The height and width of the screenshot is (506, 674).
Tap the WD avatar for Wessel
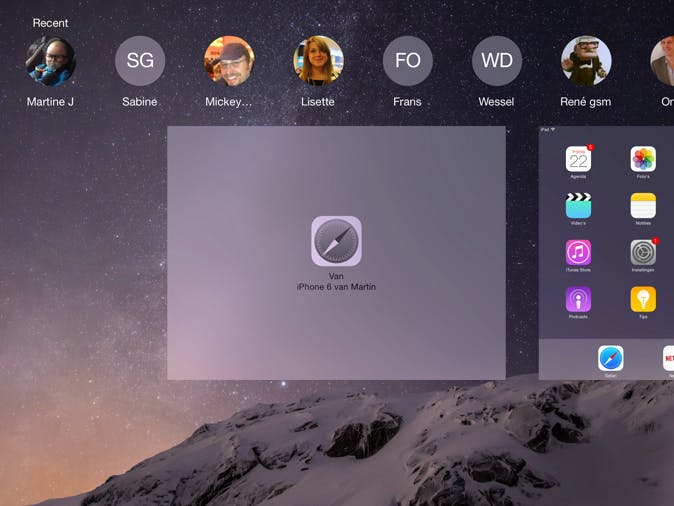497,61
